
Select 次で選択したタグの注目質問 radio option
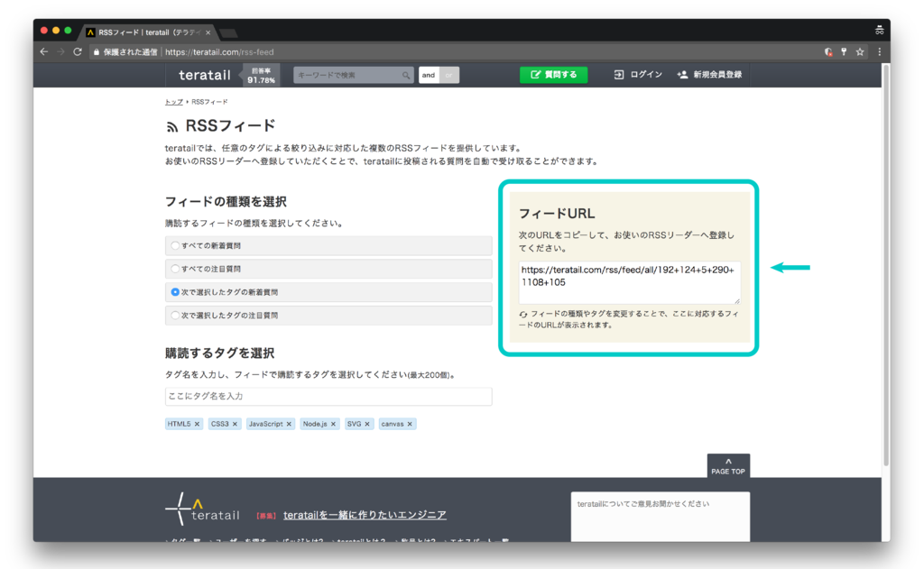coord(175,315)
